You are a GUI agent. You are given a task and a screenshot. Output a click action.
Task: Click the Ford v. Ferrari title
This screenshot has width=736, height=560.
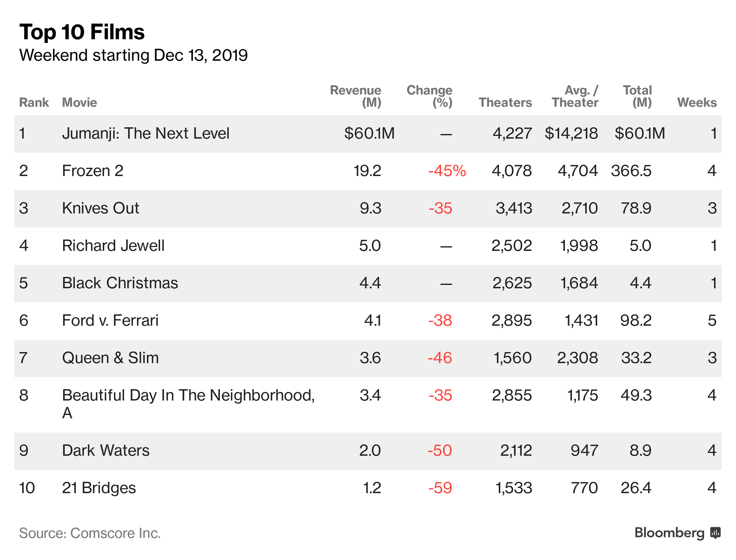pos(110,320)
